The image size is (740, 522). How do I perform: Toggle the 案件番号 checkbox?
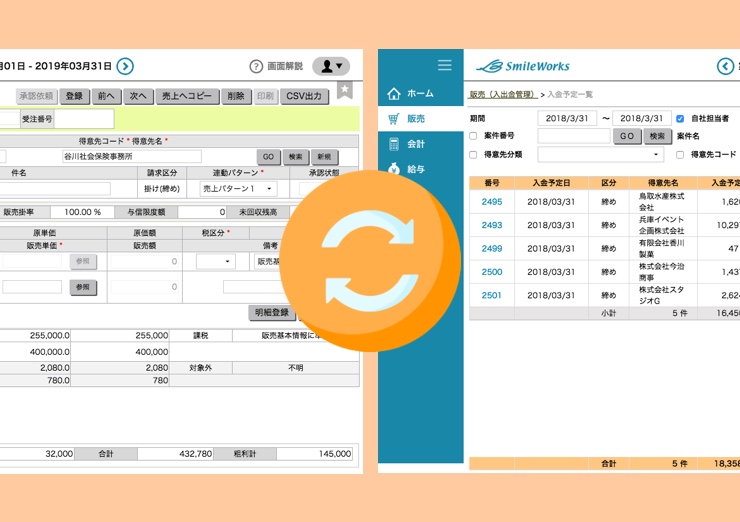click(x=473, y=136)
